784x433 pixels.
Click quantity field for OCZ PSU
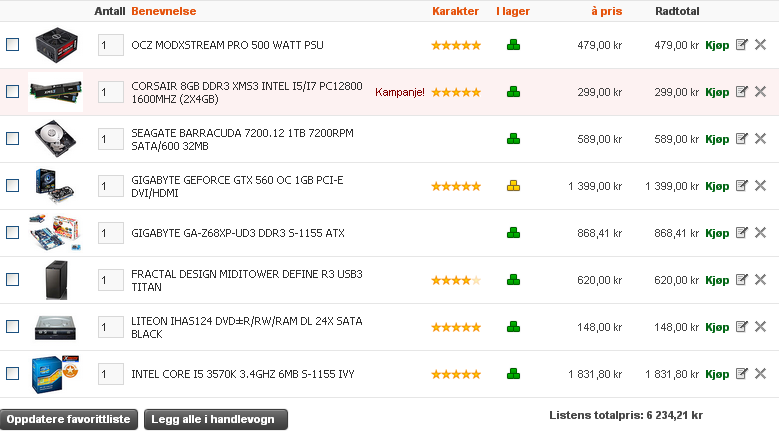click(110, 45)
